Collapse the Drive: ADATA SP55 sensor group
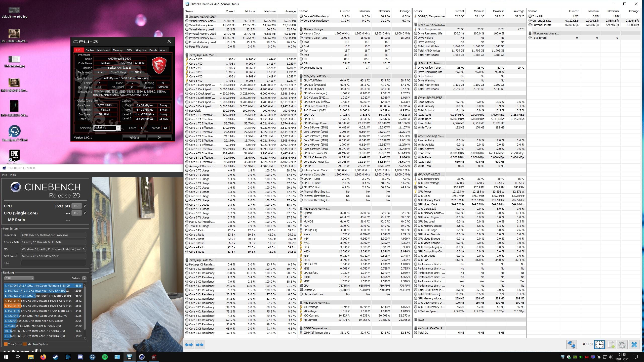The height and width of the screenshot is (362, 644). pos(416,98)
